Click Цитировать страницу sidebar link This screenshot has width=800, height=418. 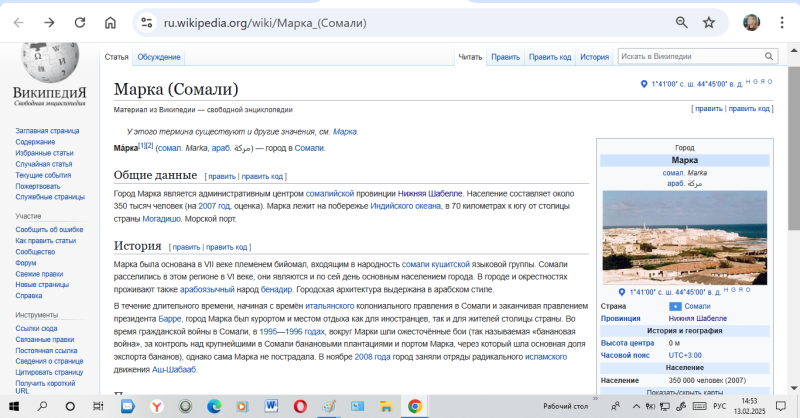(x=49, y=373)
